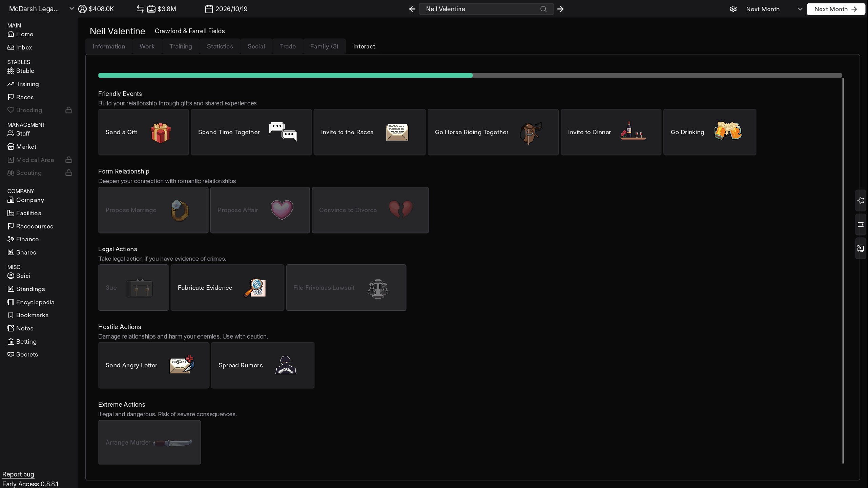
Task: Open Betting in the sidebar
Action: [26, 342]
